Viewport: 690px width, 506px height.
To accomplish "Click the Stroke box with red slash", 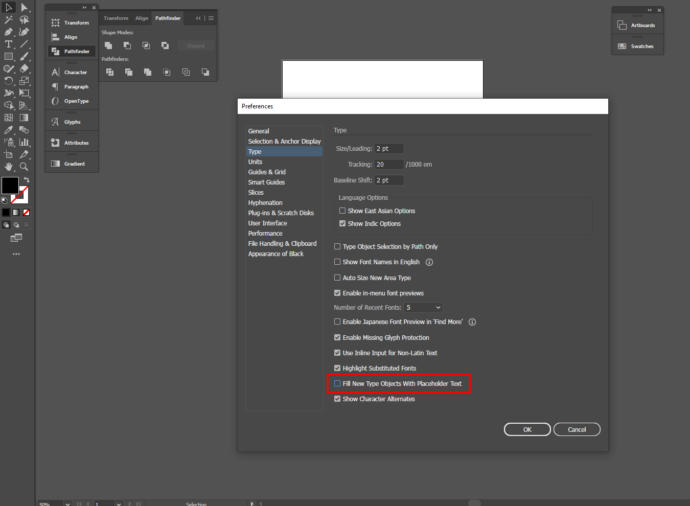I will [21, 195].
